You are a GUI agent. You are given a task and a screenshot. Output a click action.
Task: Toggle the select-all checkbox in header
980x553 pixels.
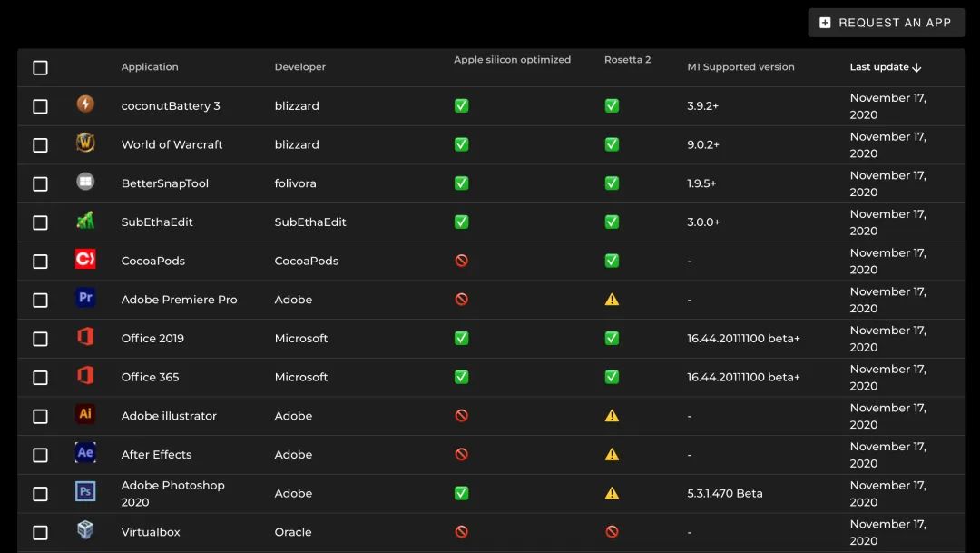(40, 68)
